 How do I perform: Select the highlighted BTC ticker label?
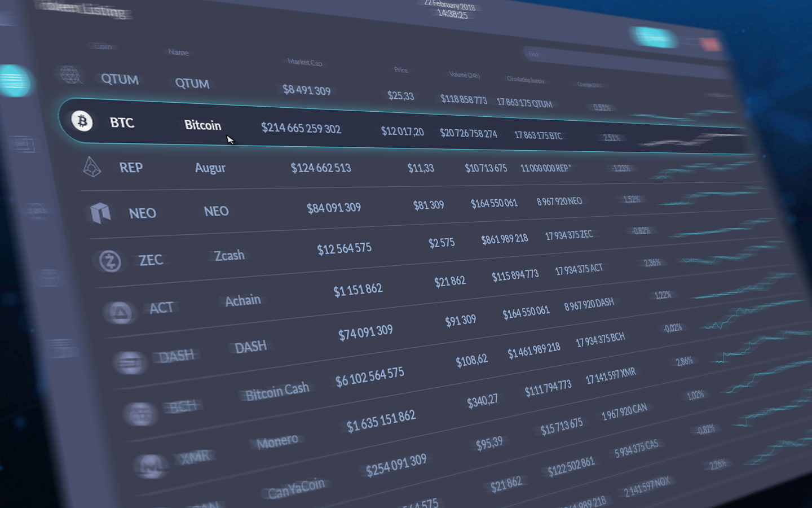122,122
